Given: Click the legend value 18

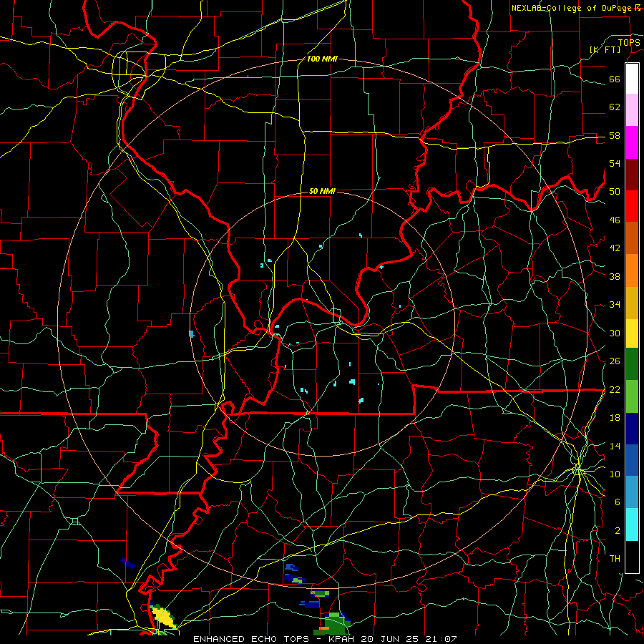Looking at the screenshot, I should click(615, 418).
